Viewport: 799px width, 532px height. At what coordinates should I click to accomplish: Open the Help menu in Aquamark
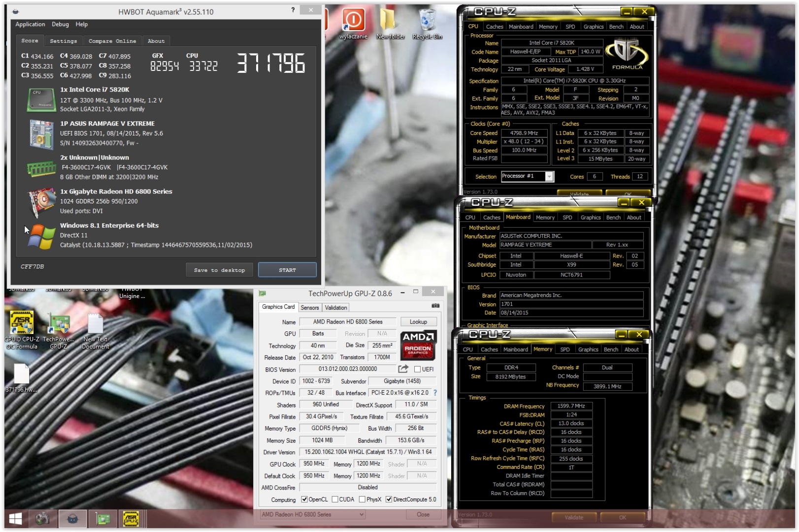(82, 24)
